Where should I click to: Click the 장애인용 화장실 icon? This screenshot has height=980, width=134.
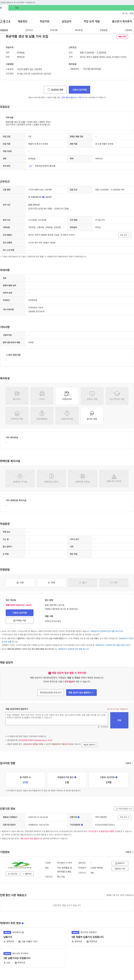(x=82, y=478)
